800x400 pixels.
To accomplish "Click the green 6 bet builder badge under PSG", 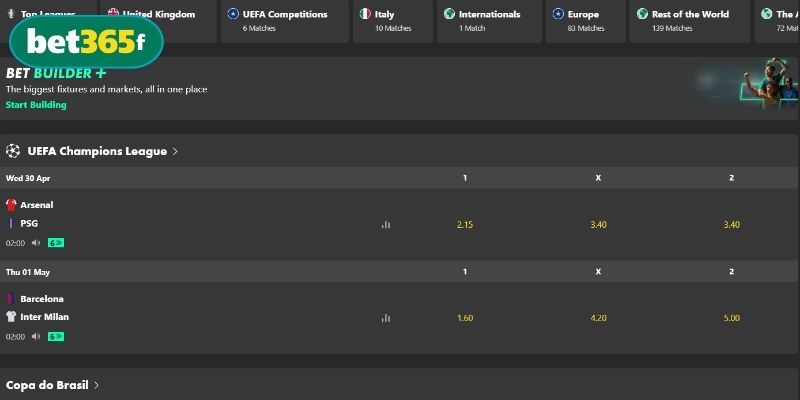I will coord(56,243).
